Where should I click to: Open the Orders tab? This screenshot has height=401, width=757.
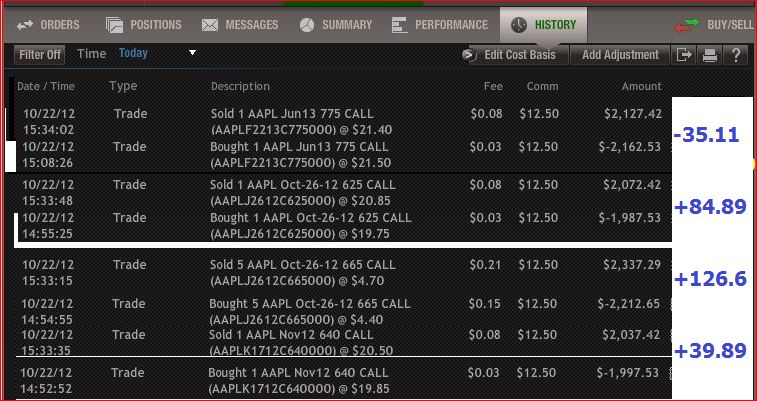pos(48,25)
